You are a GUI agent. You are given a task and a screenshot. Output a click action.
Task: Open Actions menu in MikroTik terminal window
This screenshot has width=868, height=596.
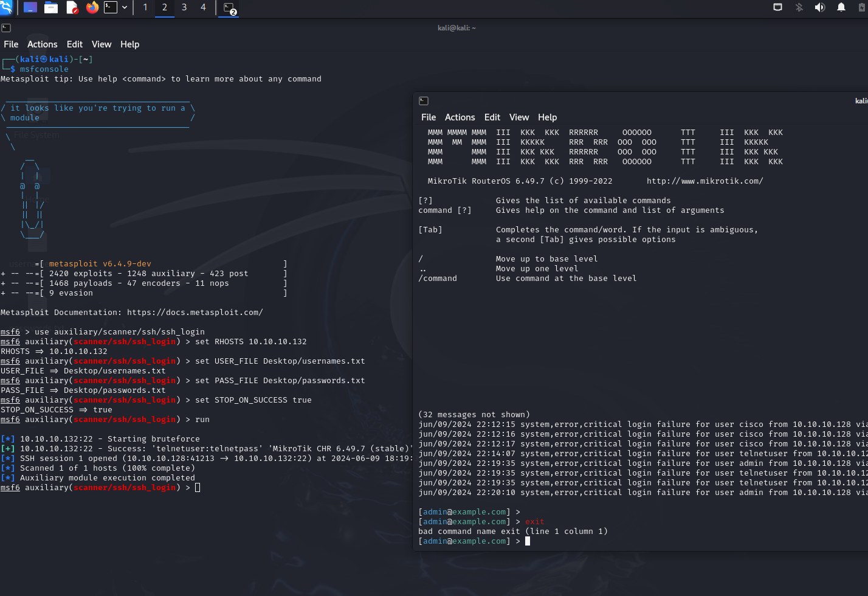pos(460,117)
